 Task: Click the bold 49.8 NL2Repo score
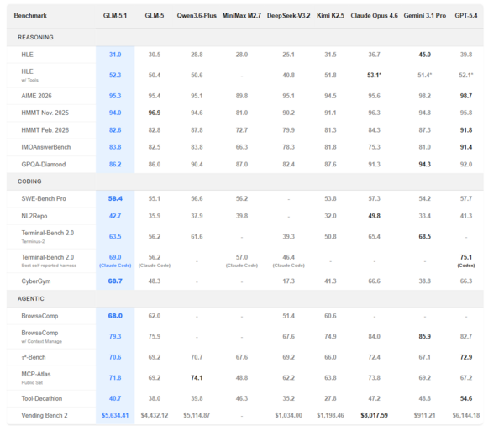(x=374, y=216)
